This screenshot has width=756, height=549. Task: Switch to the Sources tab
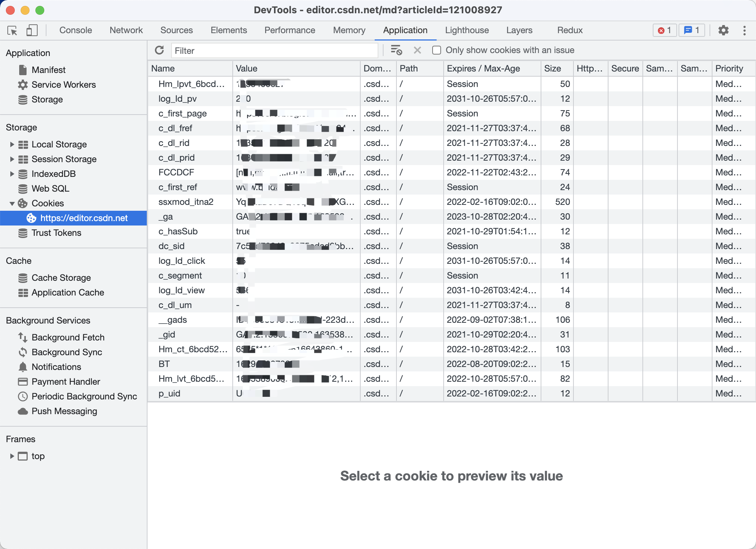tap(177, 30)
